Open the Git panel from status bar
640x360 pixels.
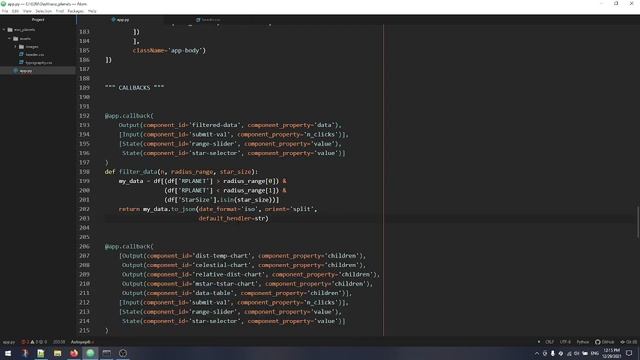[x=629, y=342]
